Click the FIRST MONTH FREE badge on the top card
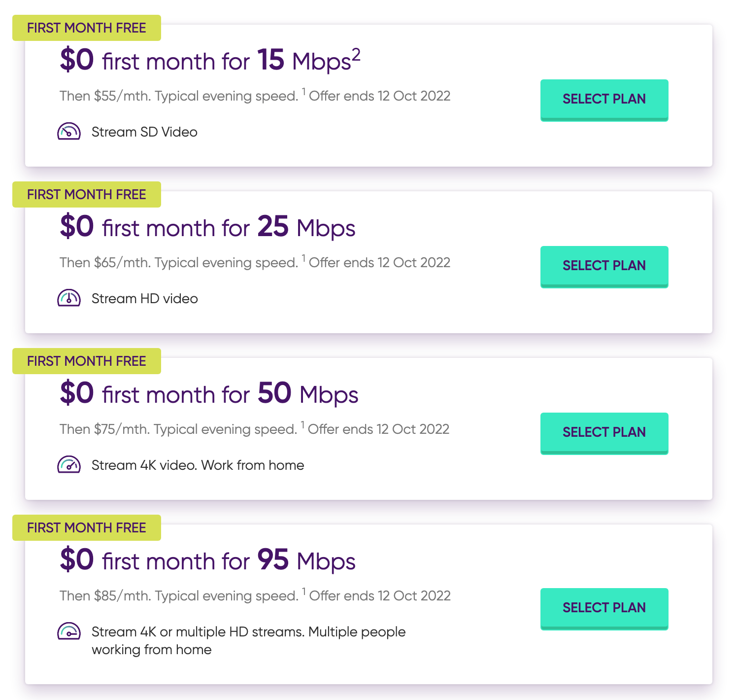 pyautogui.click(x=87, y=28)
